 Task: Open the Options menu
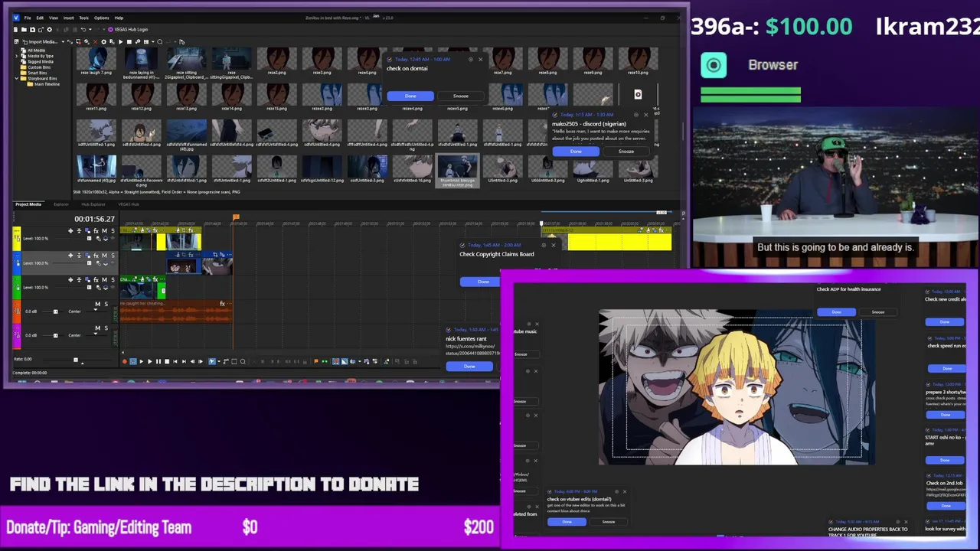click(x=101, y=18)
